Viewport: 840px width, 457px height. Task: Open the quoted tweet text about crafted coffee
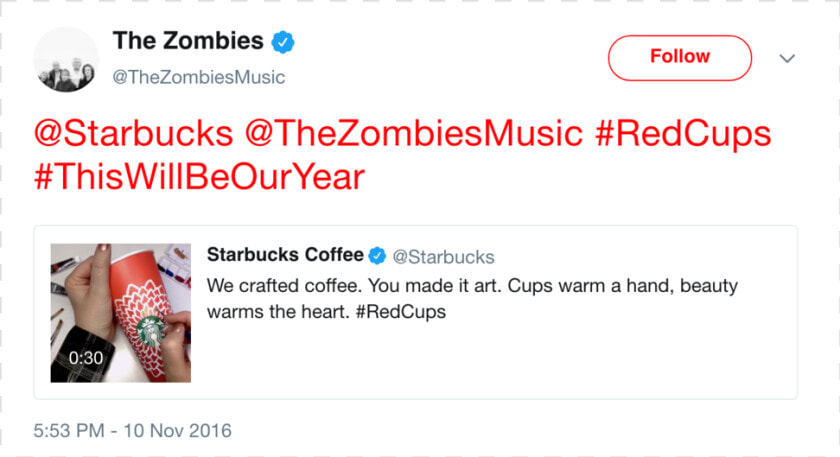(472, 298)
